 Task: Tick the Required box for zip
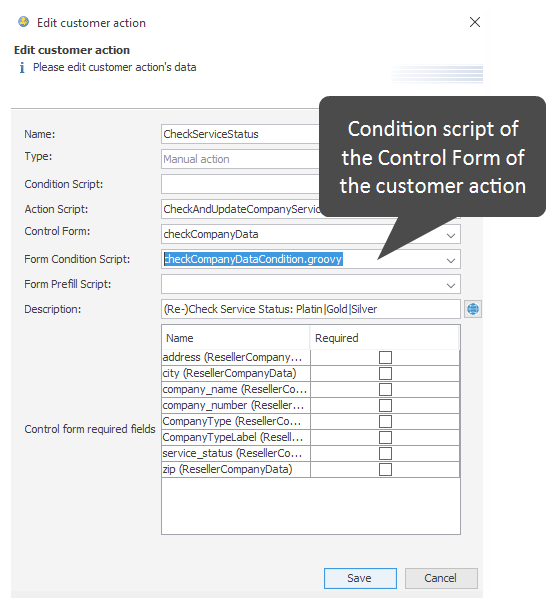pos(385,469)
